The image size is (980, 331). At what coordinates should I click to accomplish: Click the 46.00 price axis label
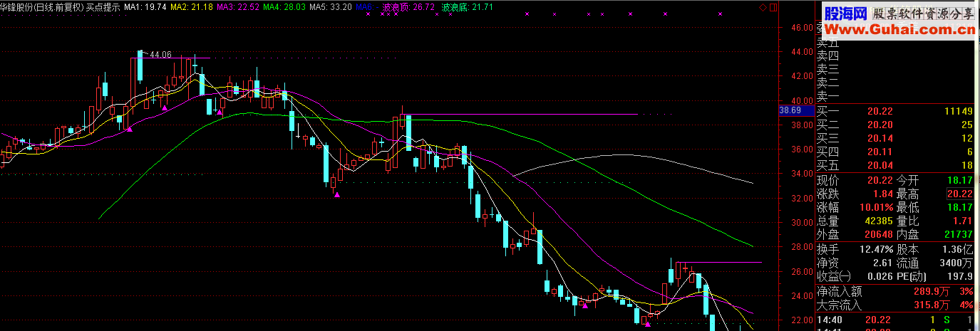point(803,27)
